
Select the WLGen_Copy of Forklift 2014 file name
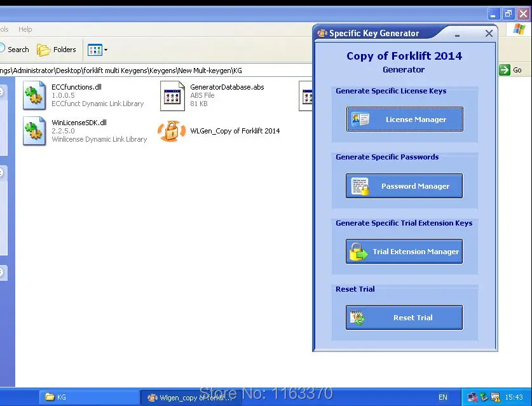click(235, 131)
